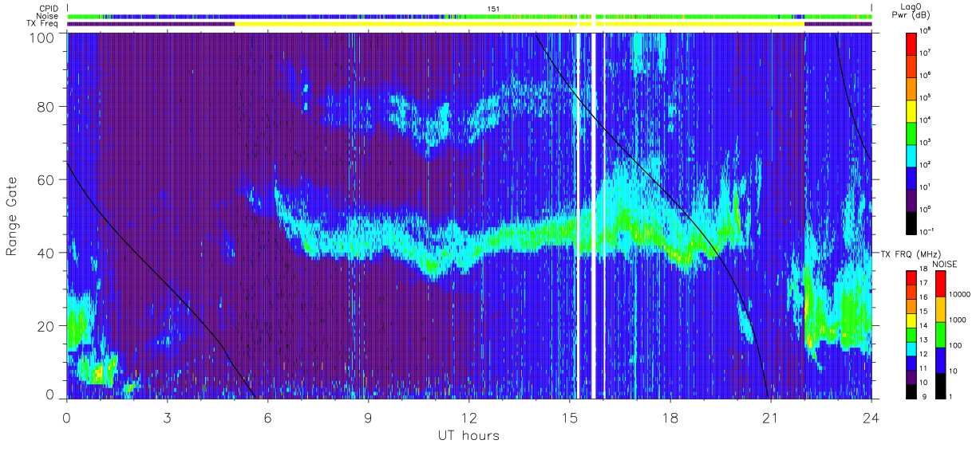Click the 'Noise' row label at top left

tap(49, 16)
